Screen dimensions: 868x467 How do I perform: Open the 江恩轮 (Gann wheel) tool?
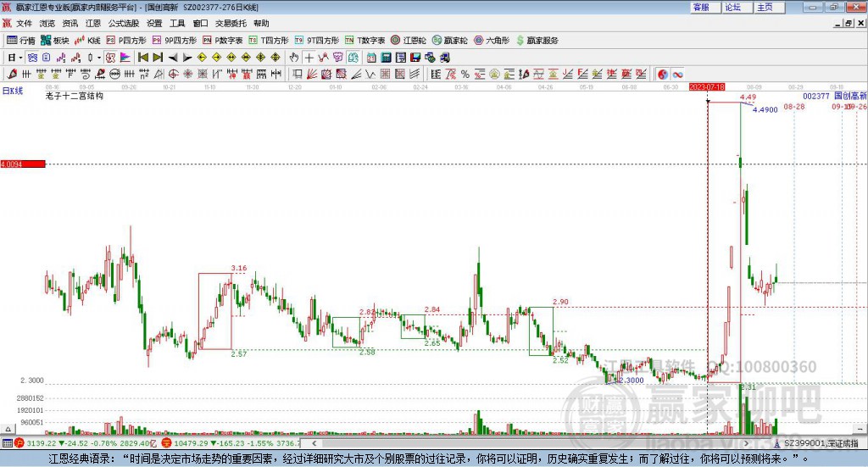[x=408, y=40]
